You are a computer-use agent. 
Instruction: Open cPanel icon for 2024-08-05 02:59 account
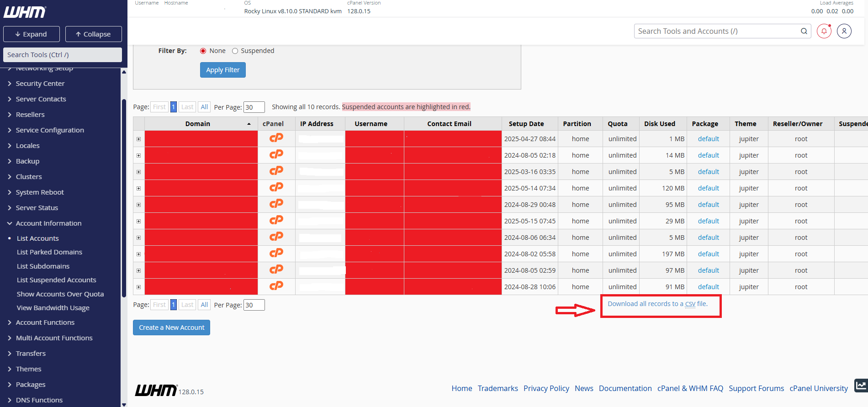[276, 270]
